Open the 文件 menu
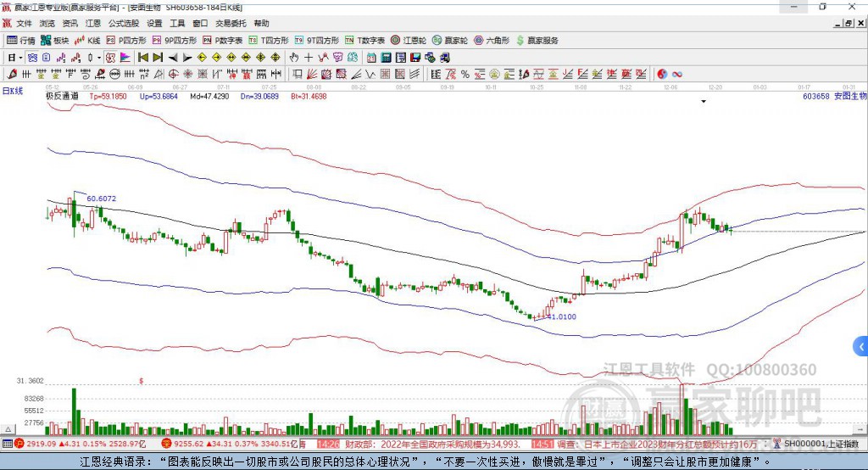Screen dimensions: 868x470 [24, 23]
